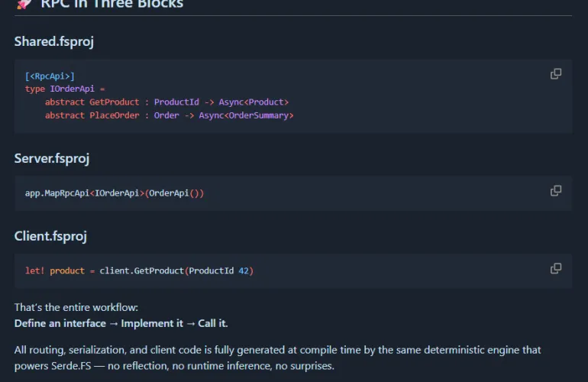Click the Client.fsproj heading
This screenshot has width=588, height=382.
(x=50, y=237)
